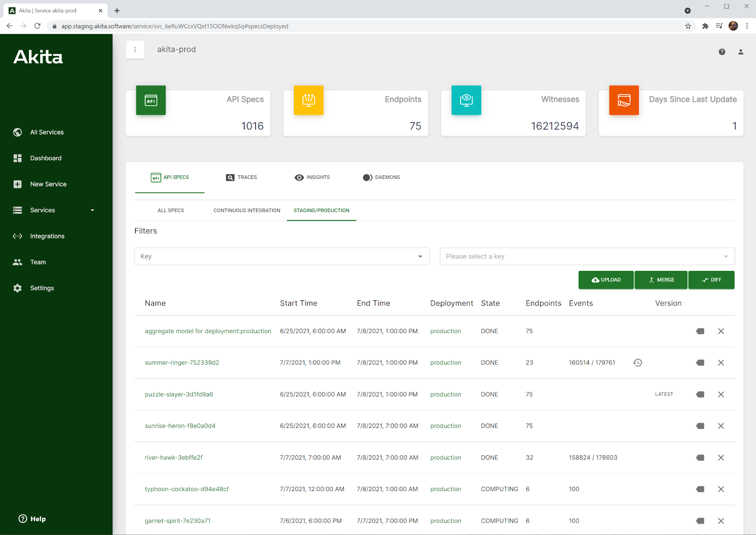Open the typhoon-cockatoo-d94e48cf spec link
This screenshot has height=535, width=756.
point(187,489)
